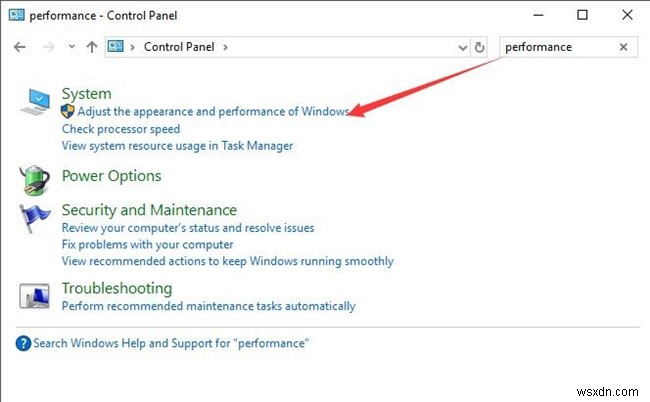Click the Power Options battery icon

click(x=35, y=178)
